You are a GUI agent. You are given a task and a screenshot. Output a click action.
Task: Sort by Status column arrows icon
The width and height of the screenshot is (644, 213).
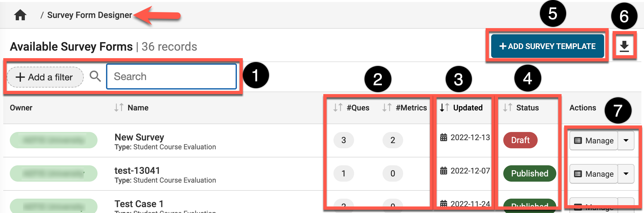508,107
